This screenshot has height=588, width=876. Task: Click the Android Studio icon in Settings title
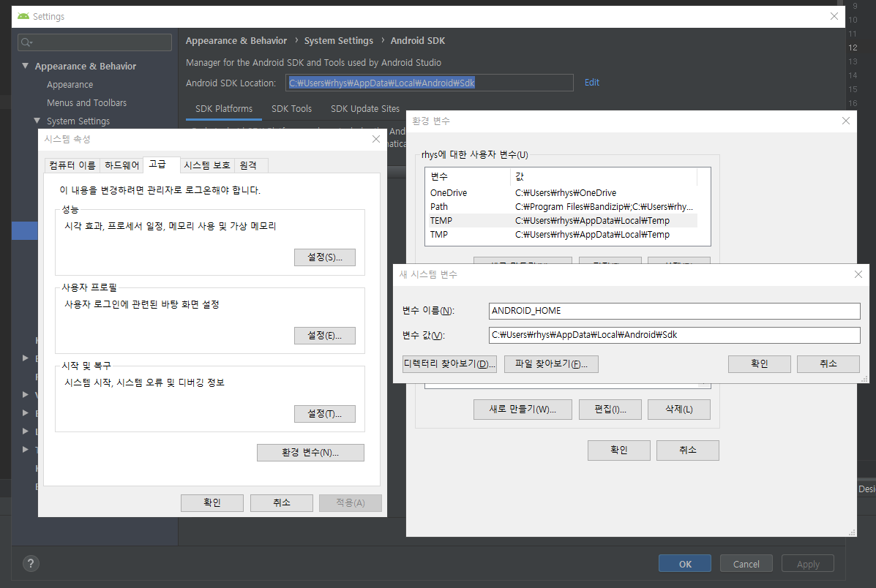click(23, 16)
